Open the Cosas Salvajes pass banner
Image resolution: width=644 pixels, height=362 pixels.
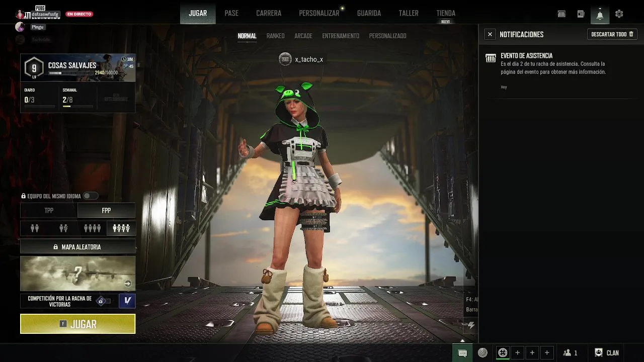78,67
